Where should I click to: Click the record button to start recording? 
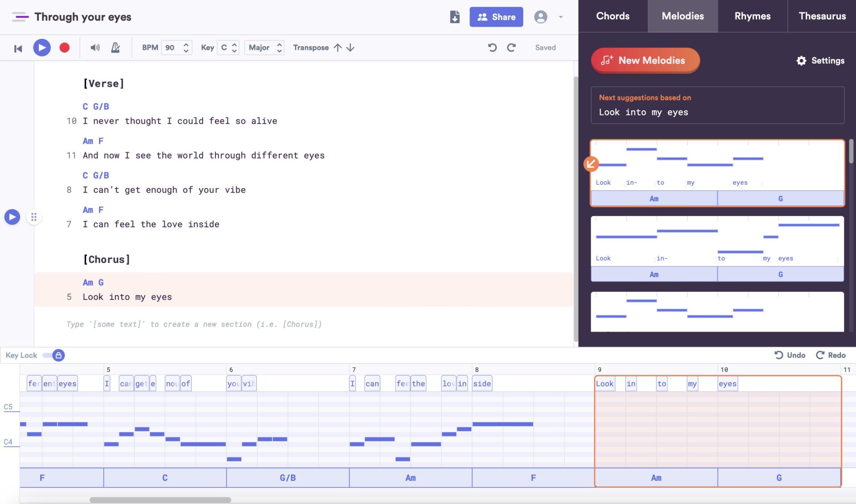[x=65, y=47]
